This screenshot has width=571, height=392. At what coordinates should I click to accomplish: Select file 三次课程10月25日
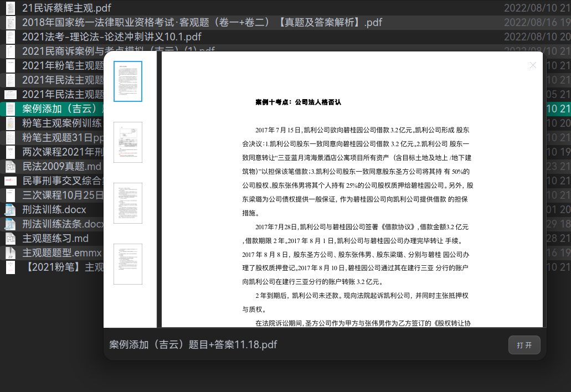(x=63, y=195)
